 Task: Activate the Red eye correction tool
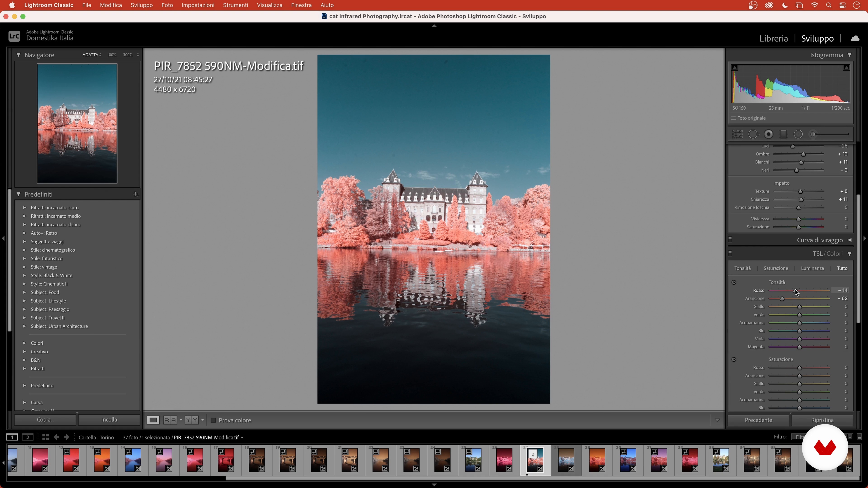769,134
